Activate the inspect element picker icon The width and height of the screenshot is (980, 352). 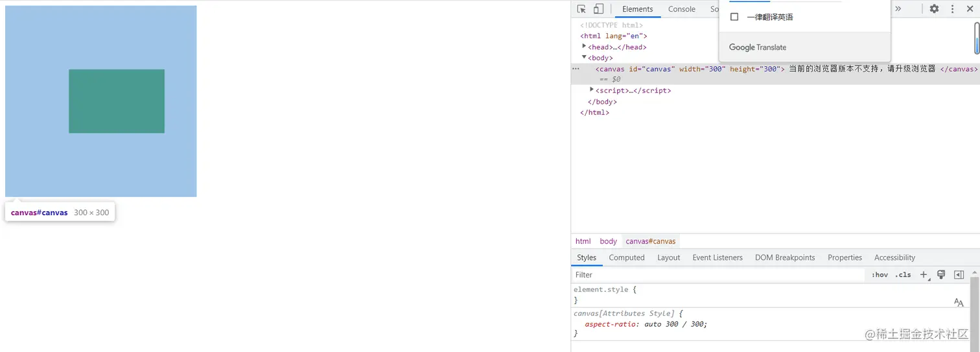[x=581, y=9]
